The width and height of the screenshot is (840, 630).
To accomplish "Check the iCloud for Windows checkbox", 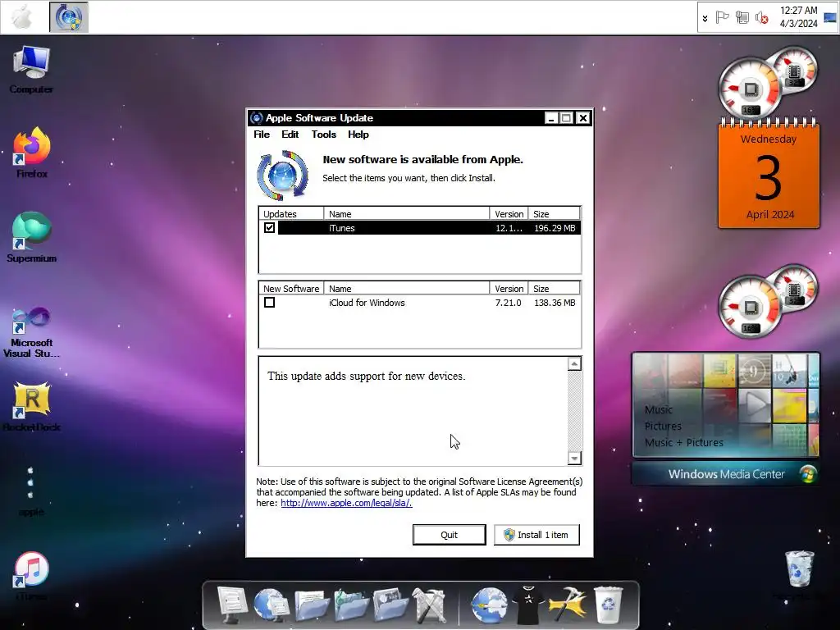I will (x=269, y=303).
